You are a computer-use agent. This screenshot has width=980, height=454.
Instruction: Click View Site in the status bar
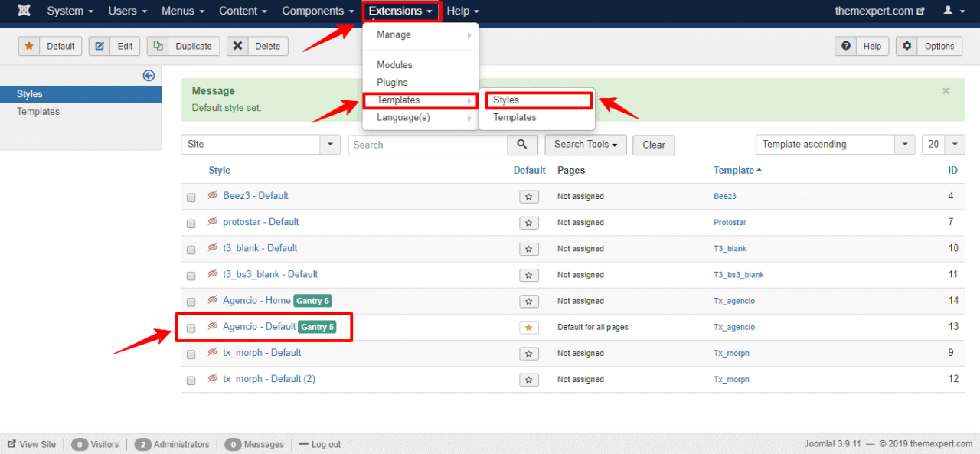[x=31, y=444]
